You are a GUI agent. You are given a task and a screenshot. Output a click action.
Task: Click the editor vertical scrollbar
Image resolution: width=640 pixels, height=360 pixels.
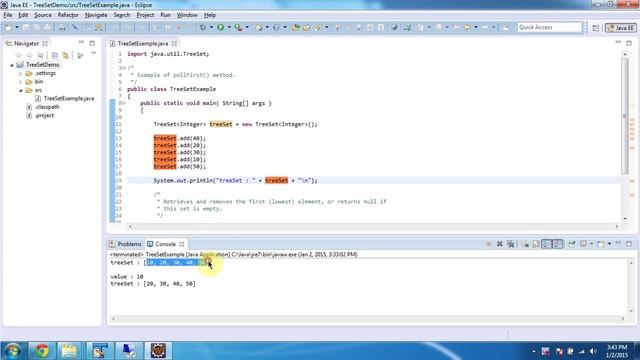point(625,116)
